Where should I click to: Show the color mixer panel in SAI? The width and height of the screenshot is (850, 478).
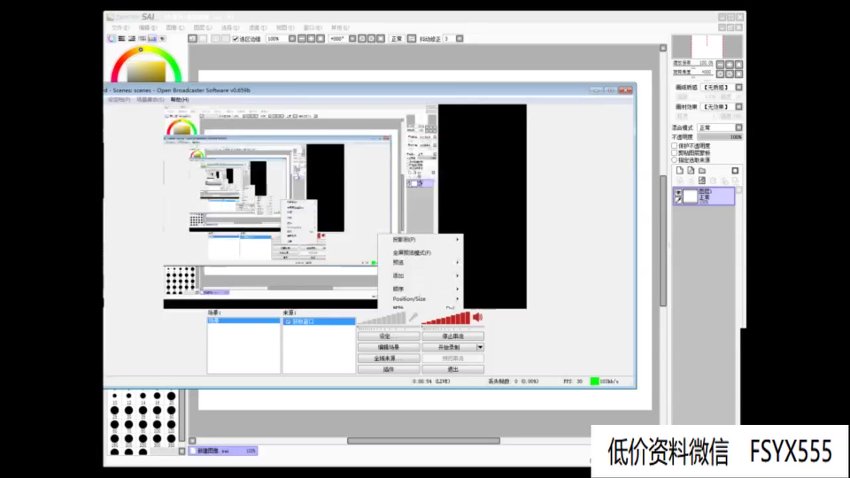142,38
